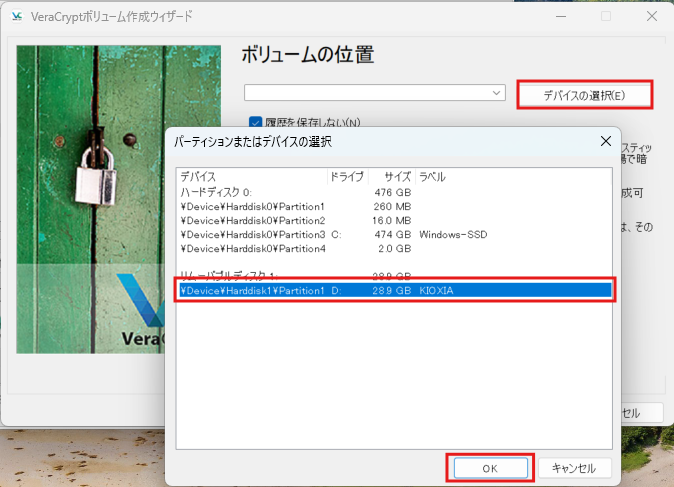Image resolution: width=674 pixels, height=487 pixels.
Task: Click the デバイス column header
Action: tap(252, 177)
